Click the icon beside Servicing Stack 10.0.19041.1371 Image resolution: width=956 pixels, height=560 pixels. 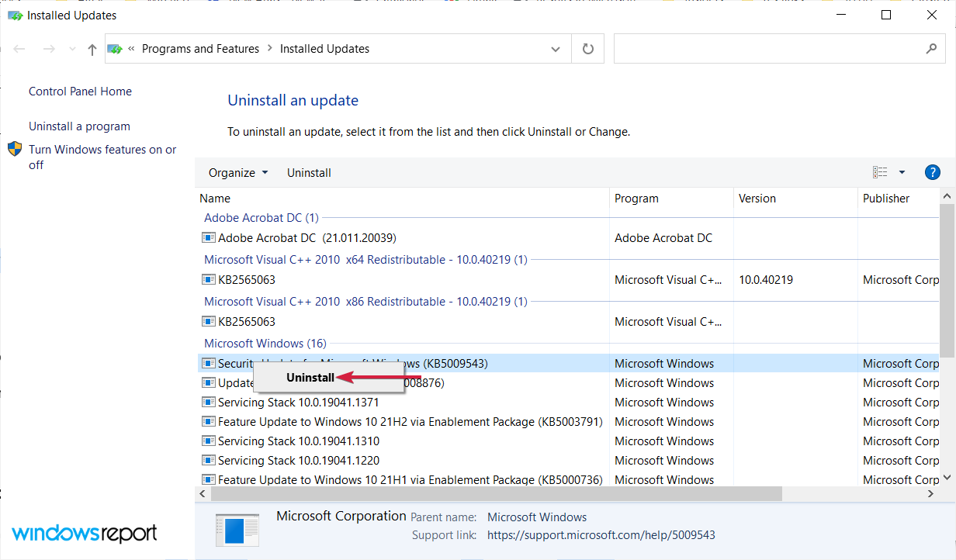[x=209, y=403]
